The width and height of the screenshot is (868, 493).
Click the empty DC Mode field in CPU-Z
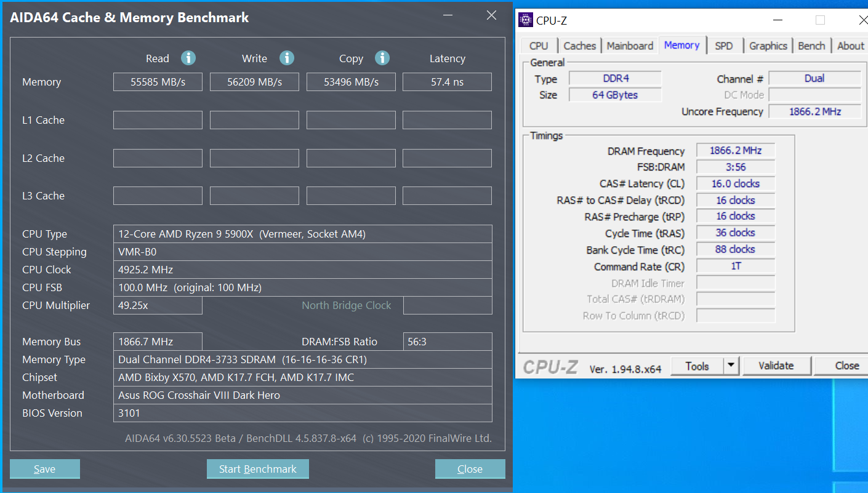814,95
